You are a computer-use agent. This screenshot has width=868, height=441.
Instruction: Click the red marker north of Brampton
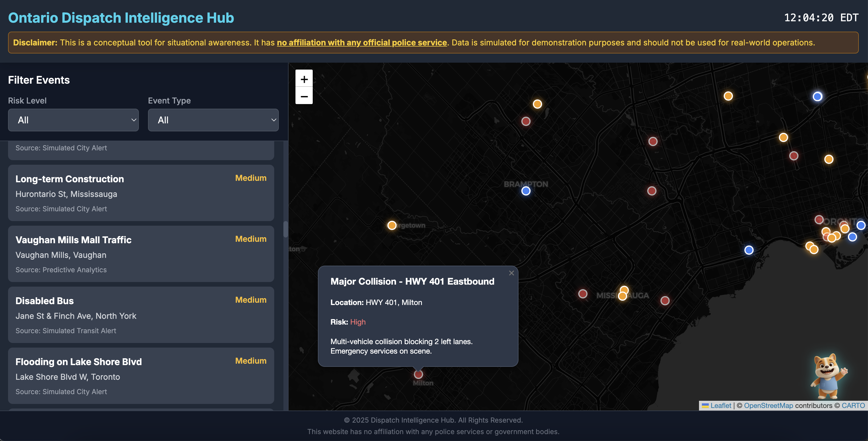(x=526, y=121)
